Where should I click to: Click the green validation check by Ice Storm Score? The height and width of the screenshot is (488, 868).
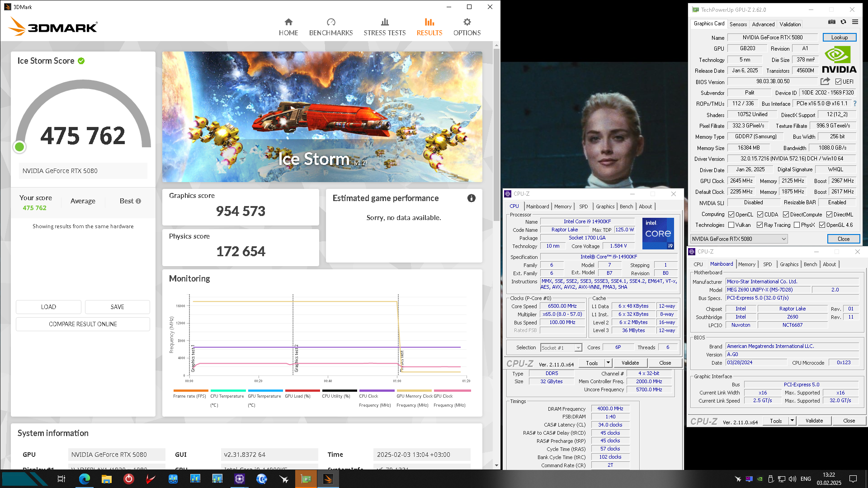[x=81, y=61]
